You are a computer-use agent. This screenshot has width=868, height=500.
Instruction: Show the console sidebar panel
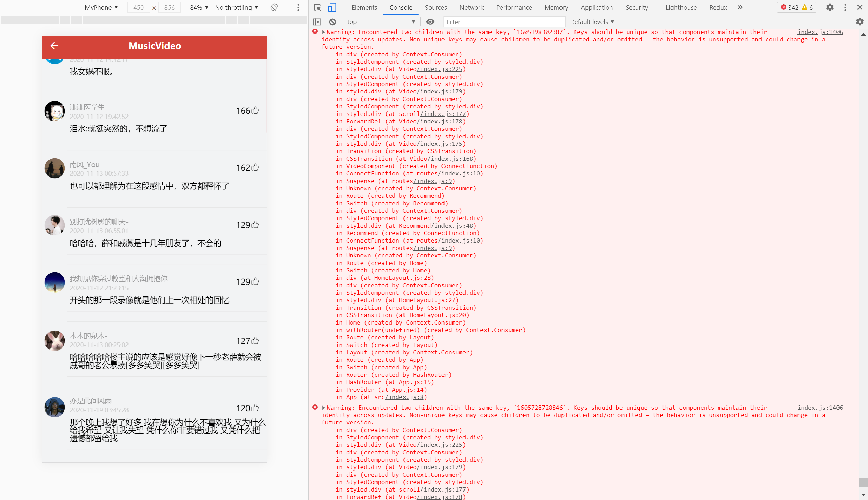pyautogui.click(x=317, y=22)
